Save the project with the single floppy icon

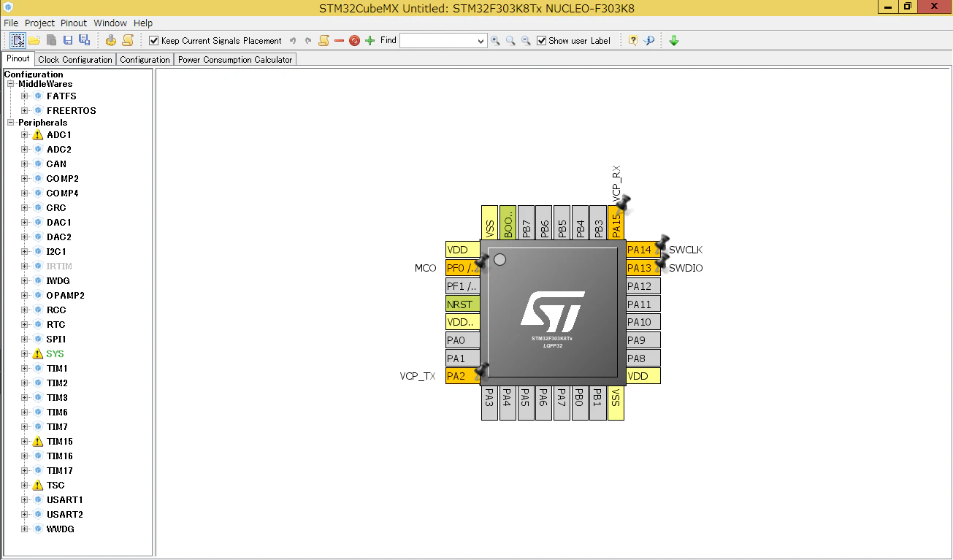68,40
